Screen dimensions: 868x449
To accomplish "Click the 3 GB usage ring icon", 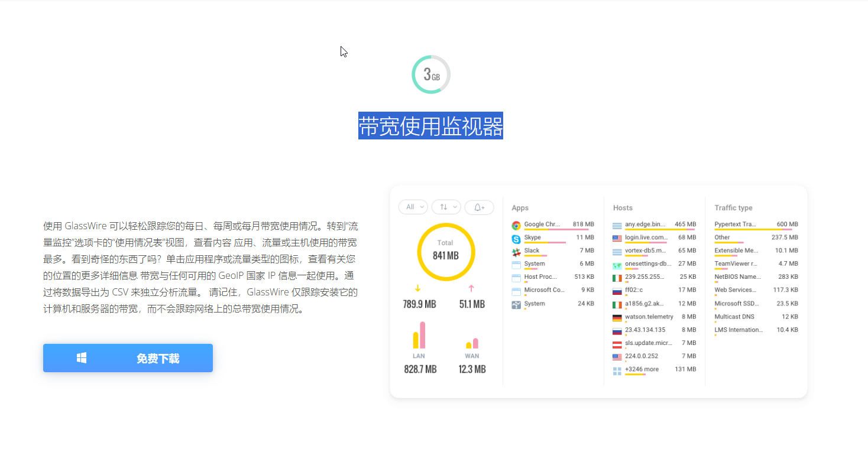I will tap(431, 74).
